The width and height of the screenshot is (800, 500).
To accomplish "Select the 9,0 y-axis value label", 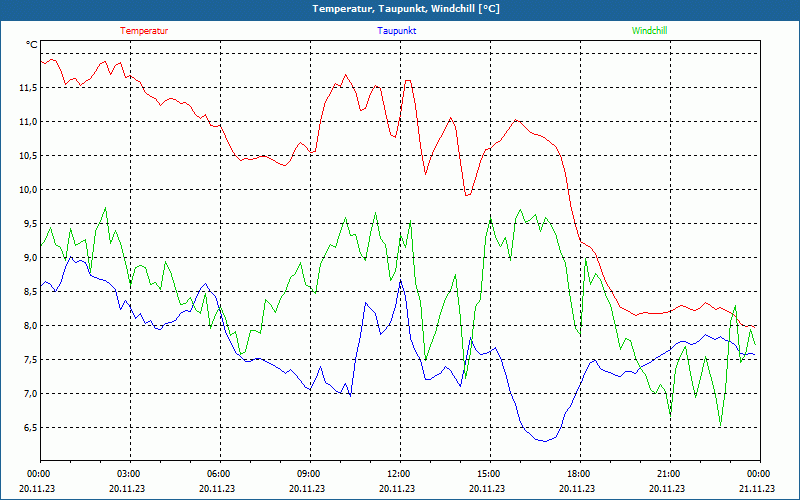I will tap(29, 258).
